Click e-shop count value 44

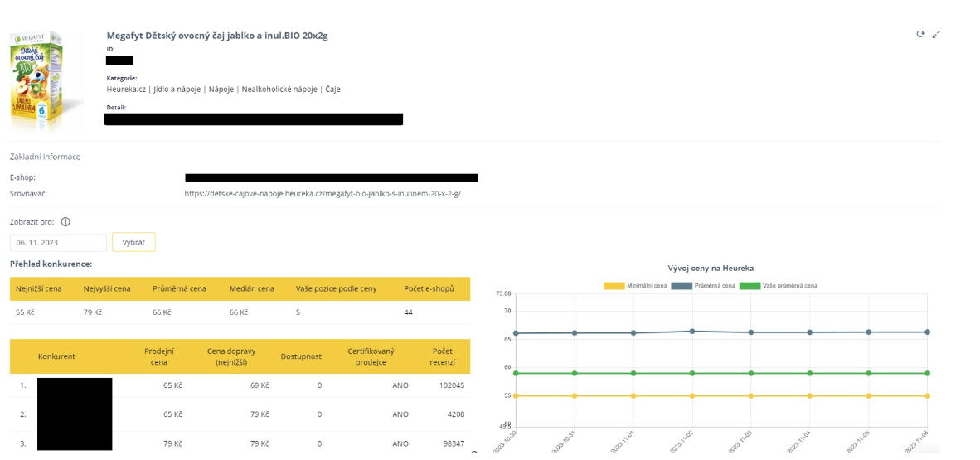point(408,312)
